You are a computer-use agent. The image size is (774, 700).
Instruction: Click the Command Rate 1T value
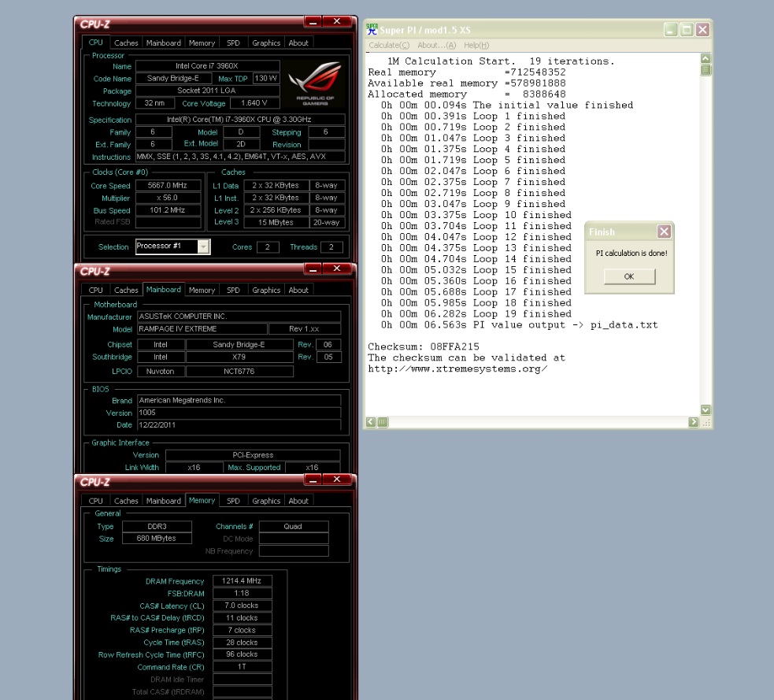[242, 667]
